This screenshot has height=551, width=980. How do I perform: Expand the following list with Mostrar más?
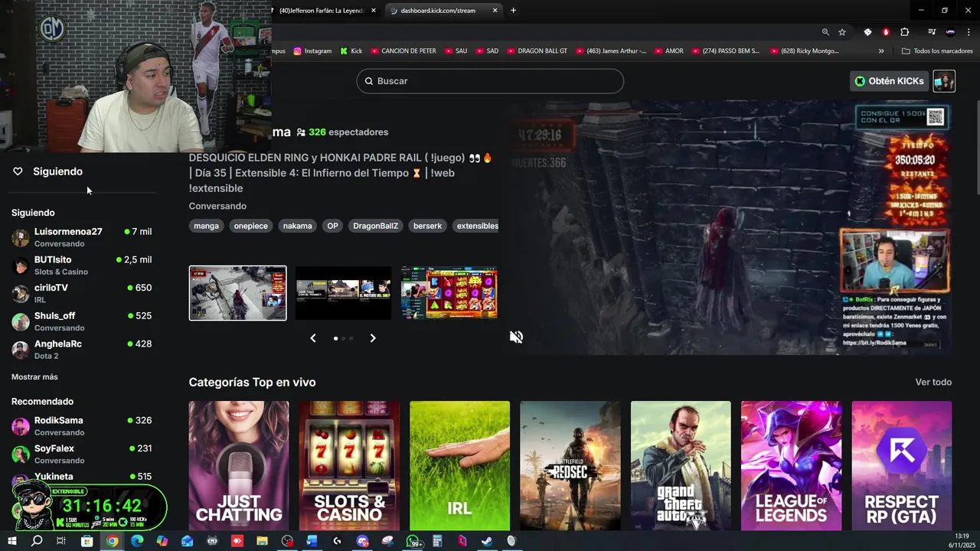click(34, 377)
